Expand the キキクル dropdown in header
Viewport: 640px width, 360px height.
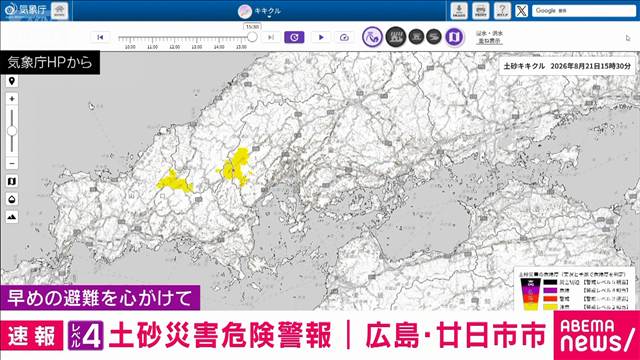[260, 11]
